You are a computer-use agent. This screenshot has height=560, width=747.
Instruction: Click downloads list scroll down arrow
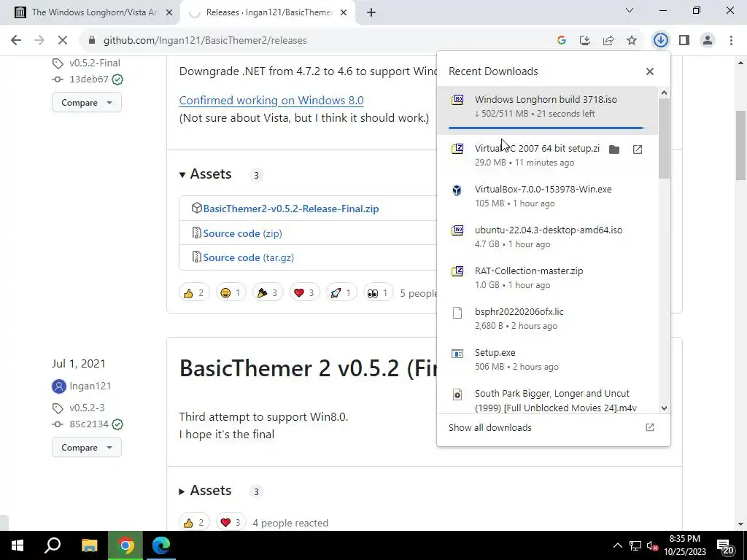pos(664,408)
